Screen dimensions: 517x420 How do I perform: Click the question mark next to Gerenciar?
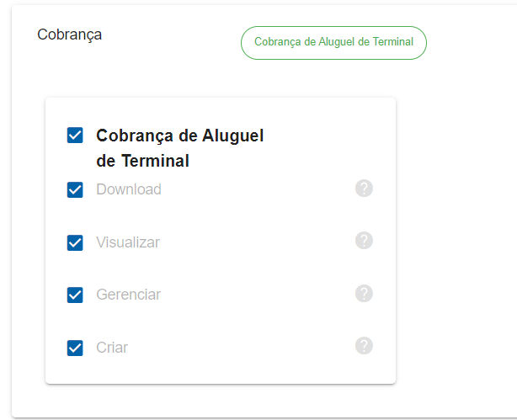[364, 293]
